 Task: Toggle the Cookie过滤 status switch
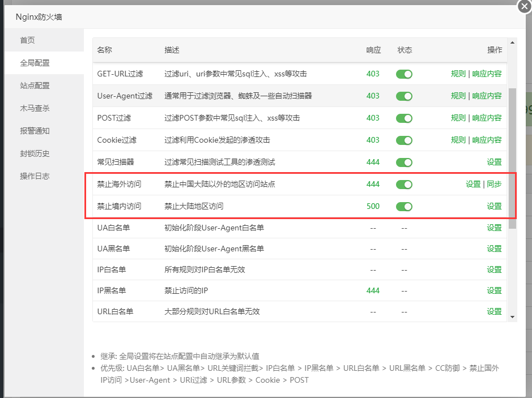(404, 140)
